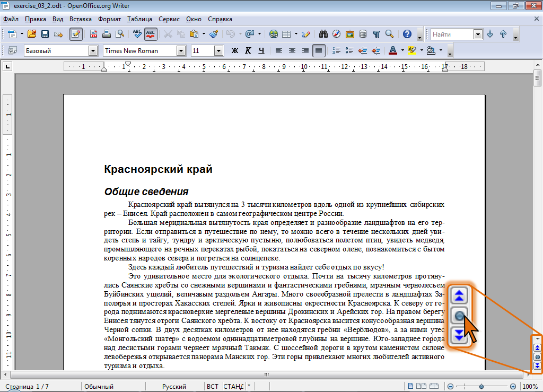Set justified alignment
The image size is (543, 392).
(319, 50)
